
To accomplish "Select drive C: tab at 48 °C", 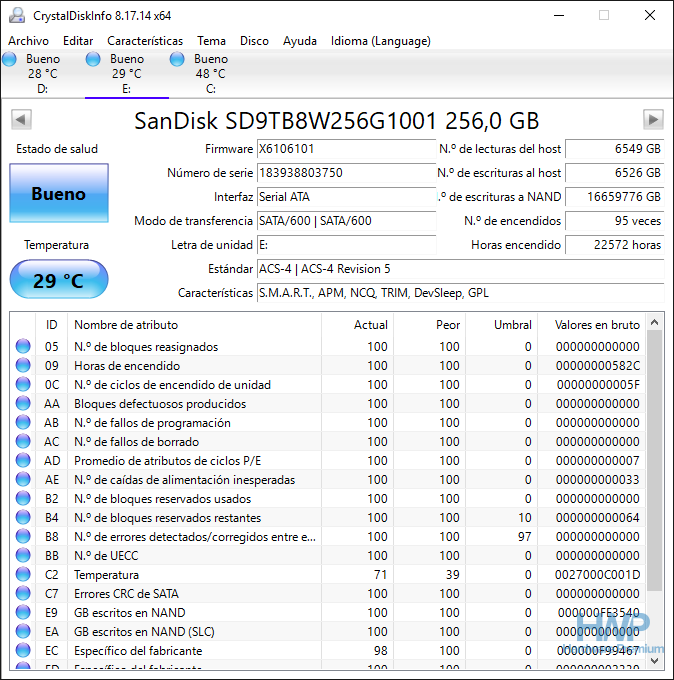I will pos(211,74).
